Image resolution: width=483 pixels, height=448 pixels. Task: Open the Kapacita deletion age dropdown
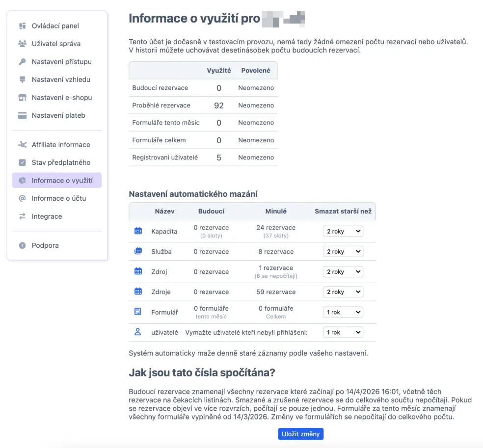pos(343,232)
